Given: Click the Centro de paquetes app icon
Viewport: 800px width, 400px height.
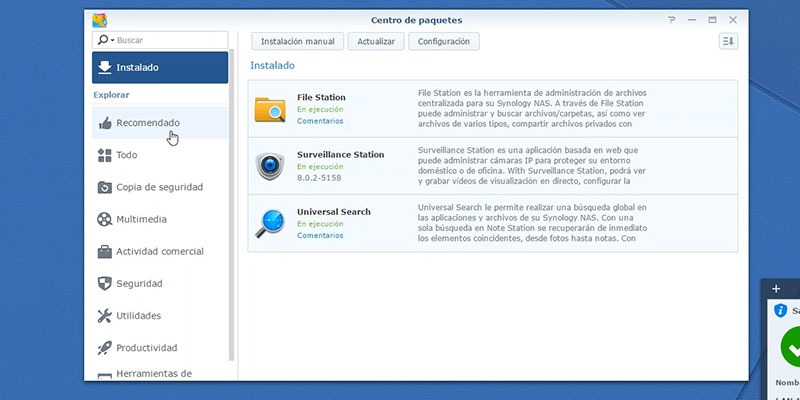Looking at the screenshot, I should tap(99, 20).
